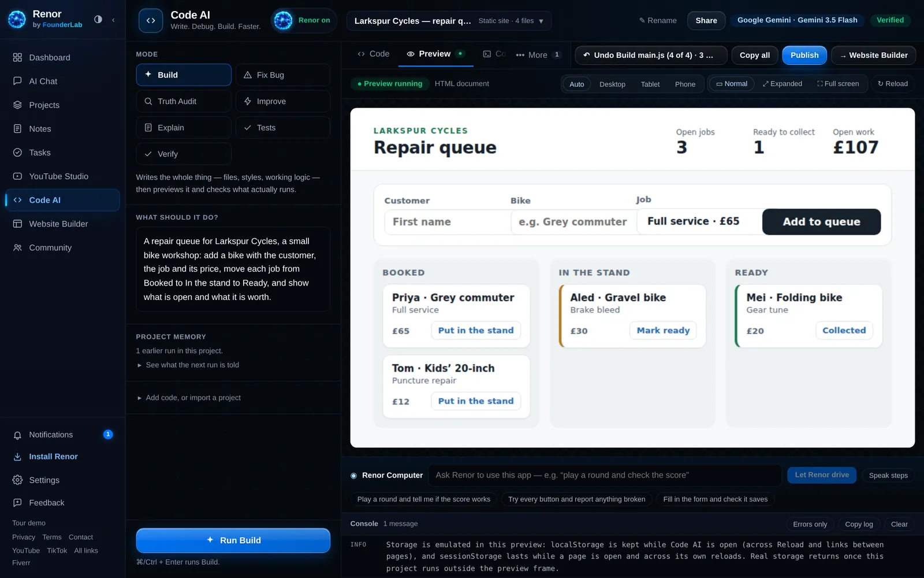Click the Ask Renor prompt field
The height and width of the screenshot is (578, 924).
click(x=605, y=475)
